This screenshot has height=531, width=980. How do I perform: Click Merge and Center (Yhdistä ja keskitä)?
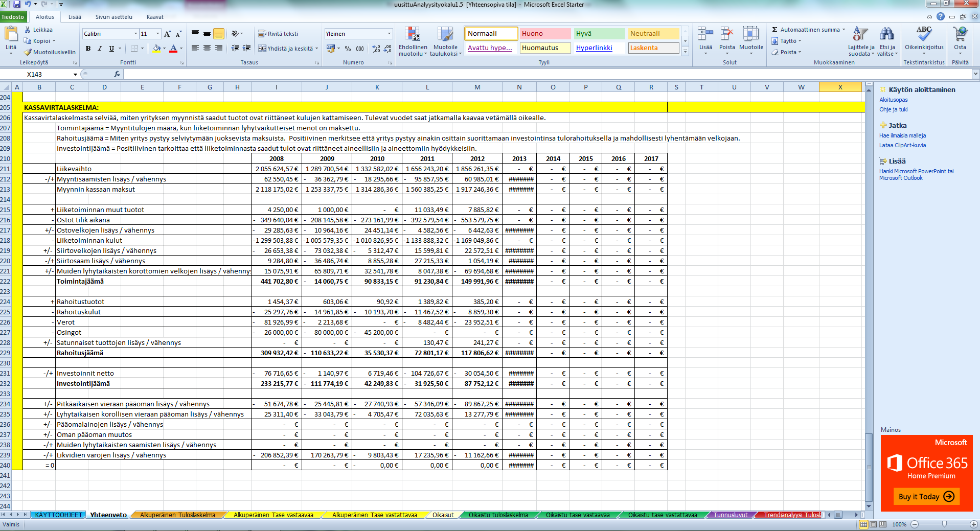pyautogui.click(x=286, y=49)
